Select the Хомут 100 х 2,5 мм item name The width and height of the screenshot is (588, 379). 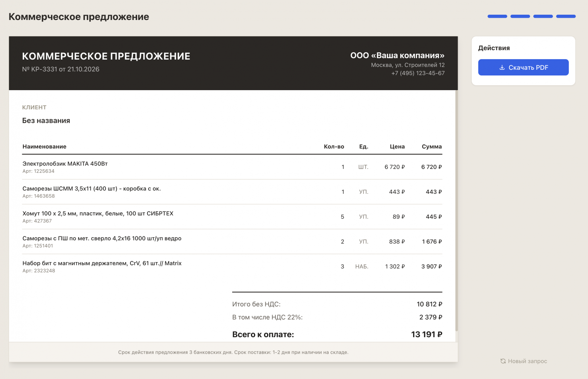click(x=98, y=213)
